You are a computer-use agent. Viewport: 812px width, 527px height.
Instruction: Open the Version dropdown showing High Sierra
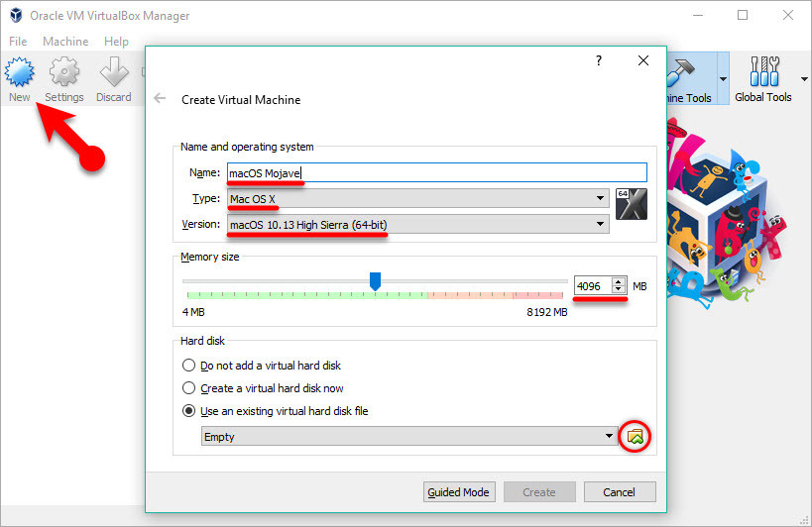click(418, 225)
